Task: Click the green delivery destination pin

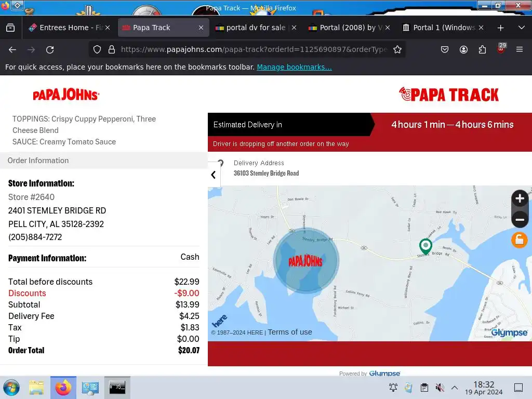Action: pyautogui.click(x=425, y=246)
